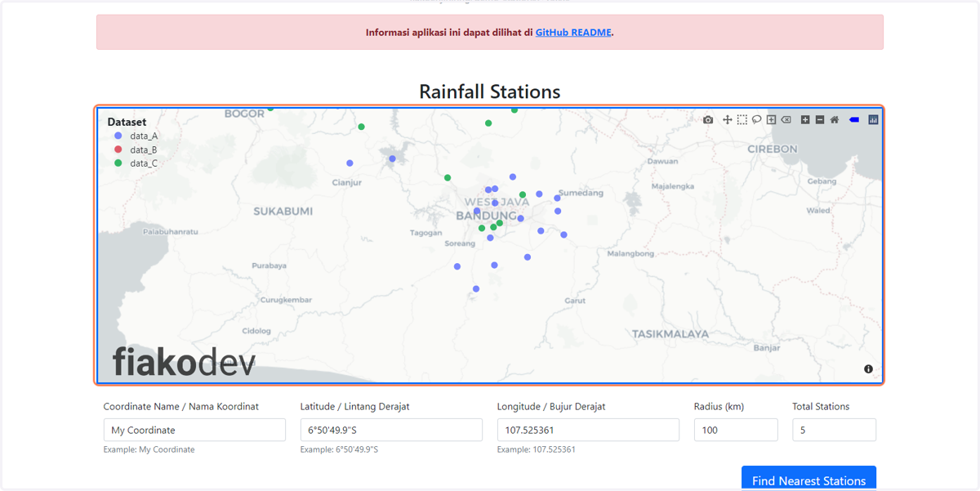The image size is (980, 491).
Task: Zoom in with the solid plus icon
Action: pyautogui.click(x=805, y=120)
